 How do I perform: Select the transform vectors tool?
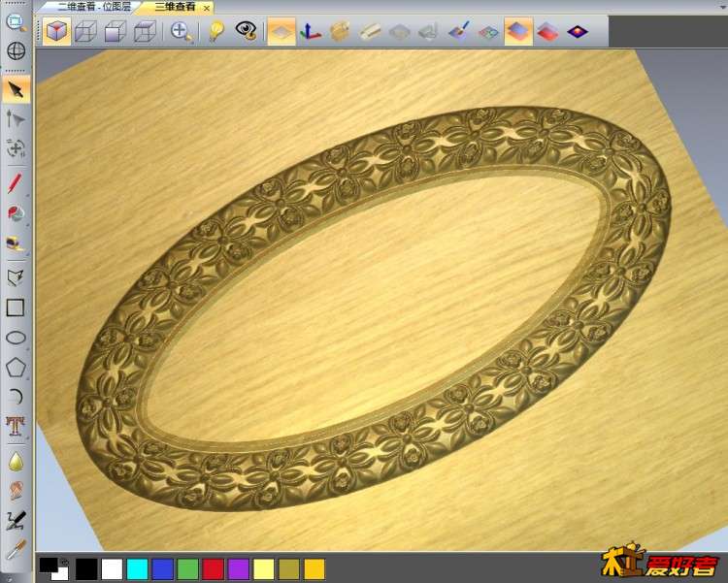pos(16,148)
